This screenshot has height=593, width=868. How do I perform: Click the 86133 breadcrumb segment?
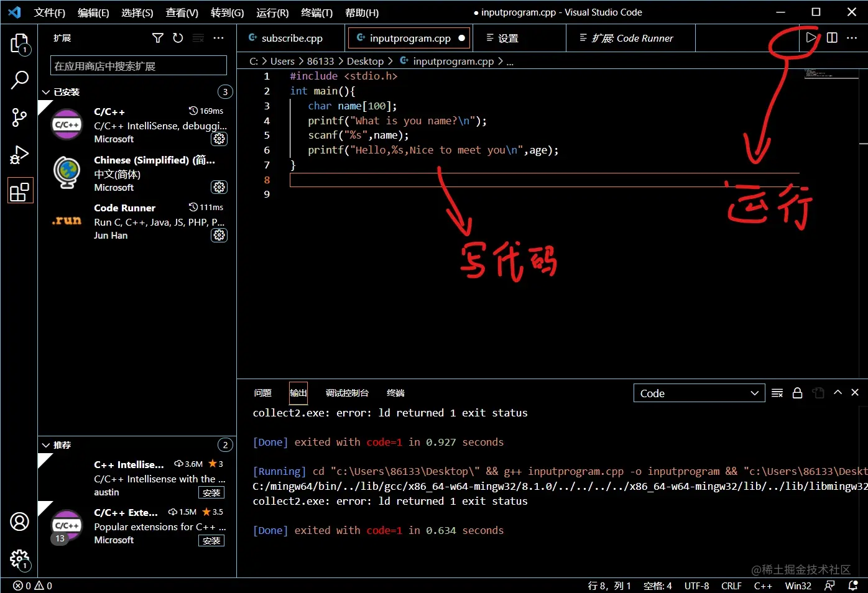(x=320, y=61)
